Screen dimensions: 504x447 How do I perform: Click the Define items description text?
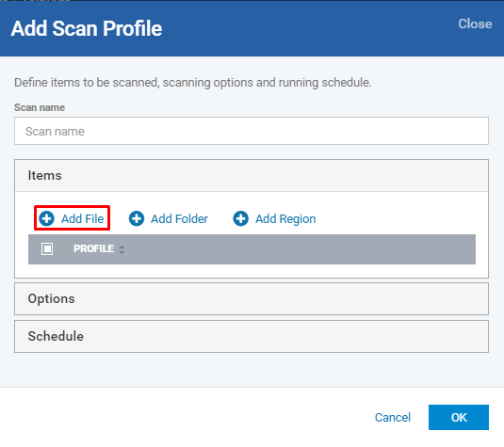(193, 83)
